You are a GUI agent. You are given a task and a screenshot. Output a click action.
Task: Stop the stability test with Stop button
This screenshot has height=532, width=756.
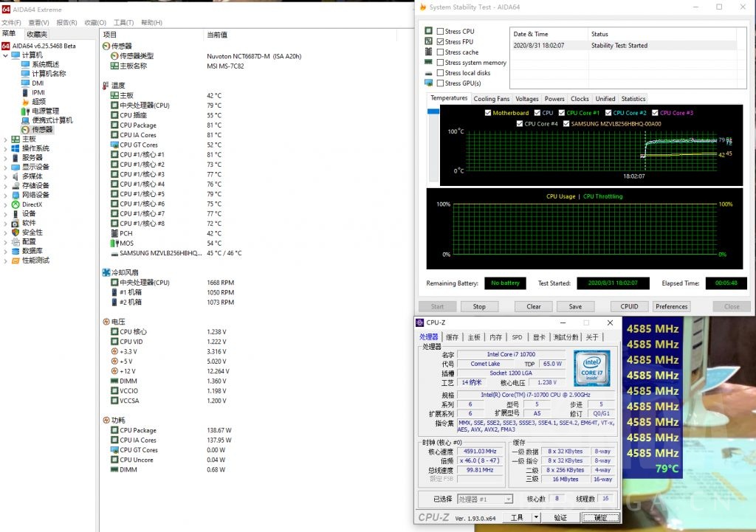(x=479, y=306)
